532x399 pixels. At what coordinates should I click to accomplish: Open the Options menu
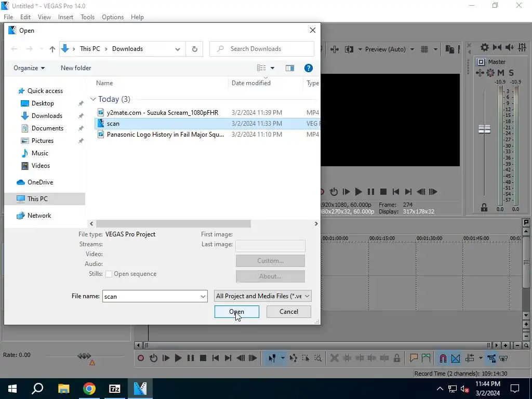[x=113, y=17]
